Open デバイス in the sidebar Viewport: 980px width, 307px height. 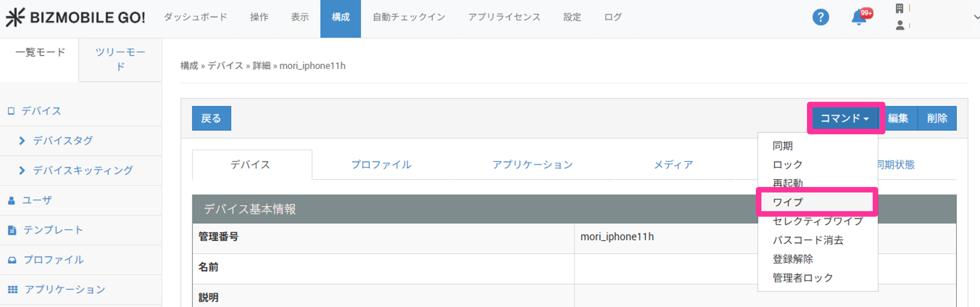click(x=41, y=111)
